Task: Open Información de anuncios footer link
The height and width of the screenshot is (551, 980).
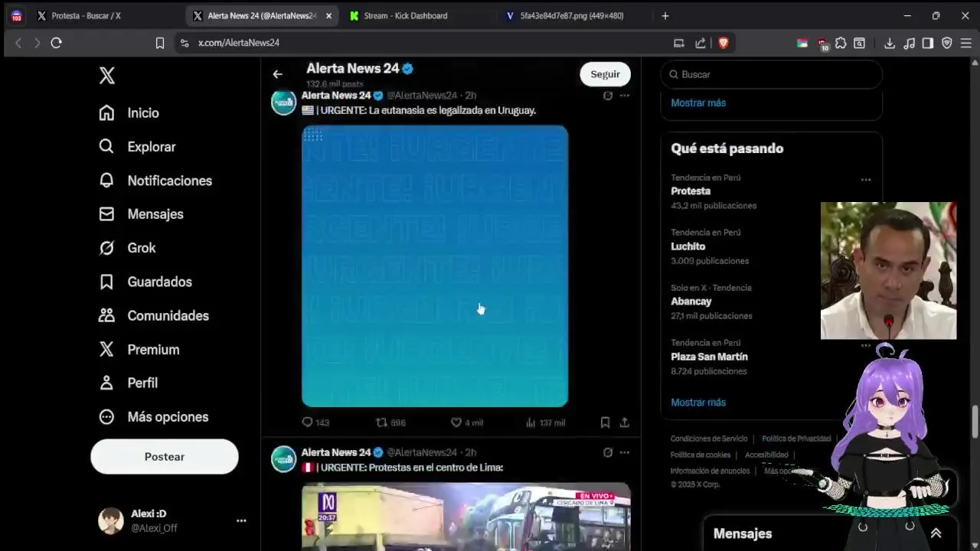Action: (710, 471)
